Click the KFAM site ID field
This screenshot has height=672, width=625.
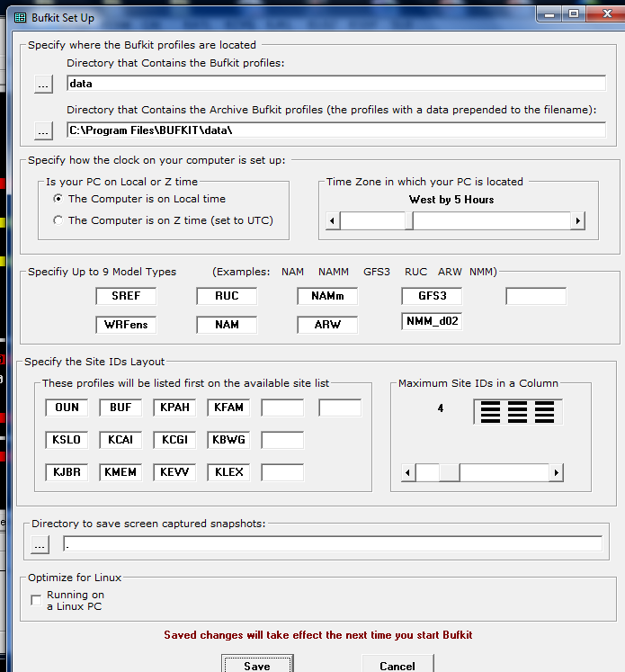pyautogui.click(x=228, y=408)
